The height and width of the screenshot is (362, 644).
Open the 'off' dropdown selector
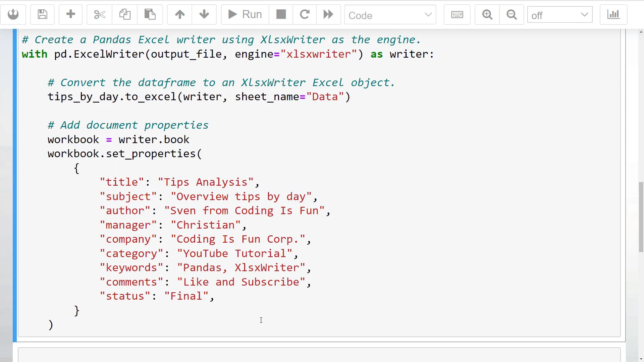[x=560, y=15]
